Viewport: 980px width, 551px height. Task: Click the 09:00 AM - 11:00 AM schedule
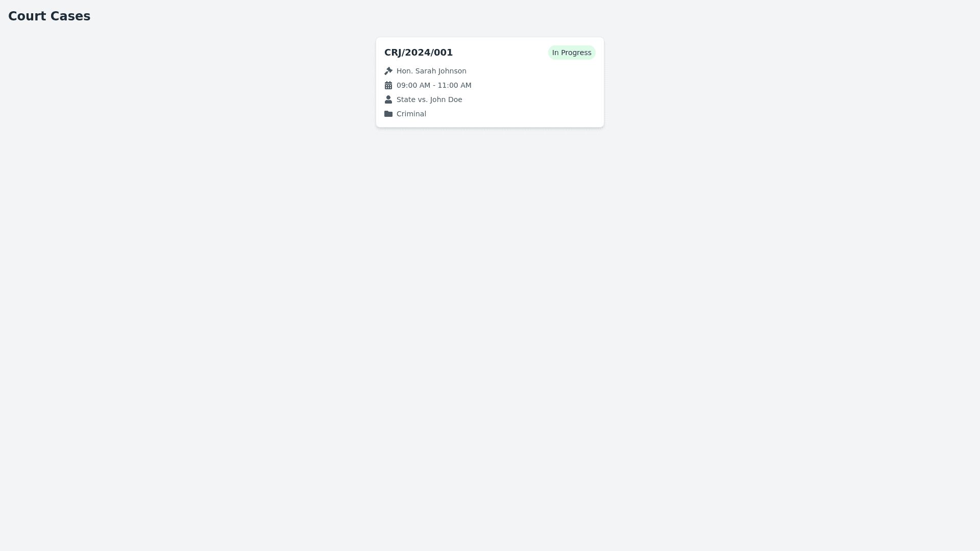pos(434,85)
